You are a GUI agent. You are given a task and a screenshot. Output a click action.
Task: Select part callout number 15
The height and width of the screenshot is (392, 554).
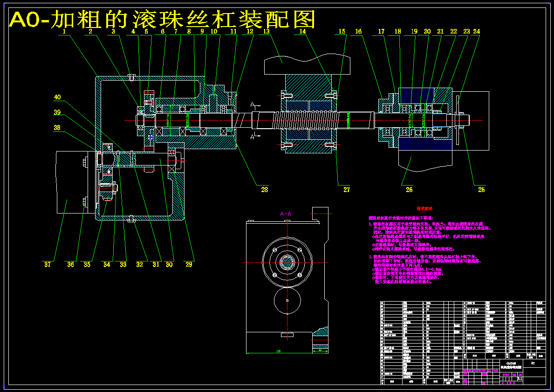coord(342,31)
